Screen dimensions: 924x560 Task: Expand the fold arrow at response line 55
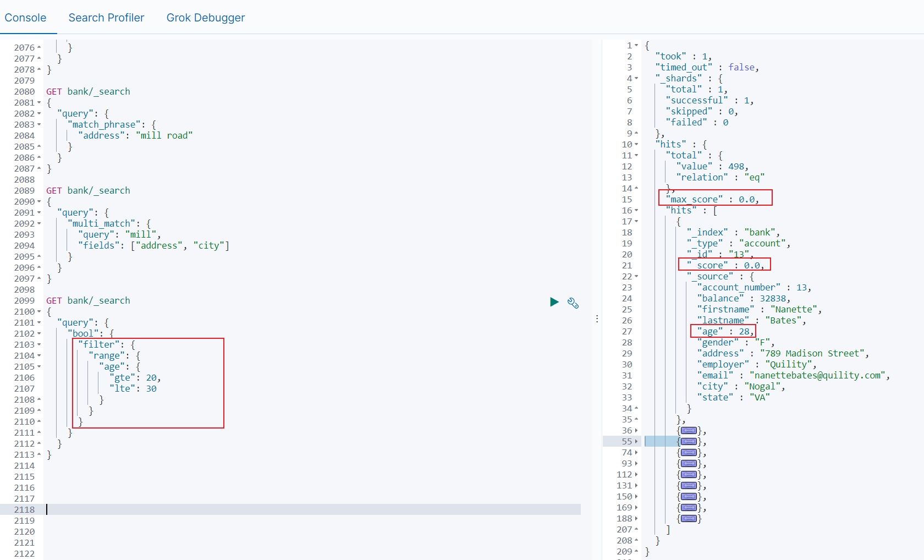636,441
